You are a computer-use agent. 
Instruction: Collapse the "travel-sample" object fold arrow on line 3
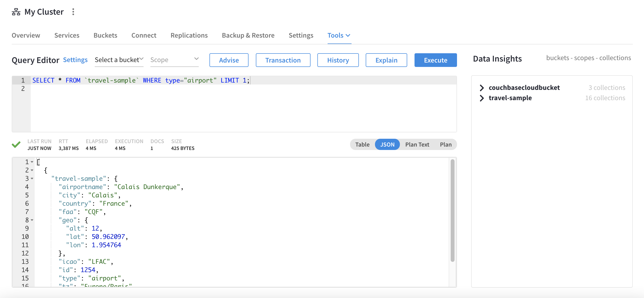pos(32,179)
